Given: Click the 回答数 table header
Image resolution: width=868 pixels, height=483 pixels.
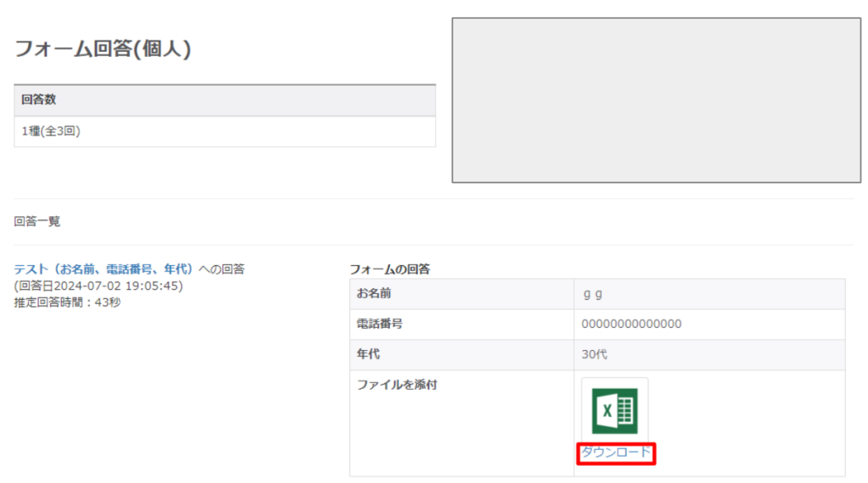Looking at the screenshot, I should [225, 100].
